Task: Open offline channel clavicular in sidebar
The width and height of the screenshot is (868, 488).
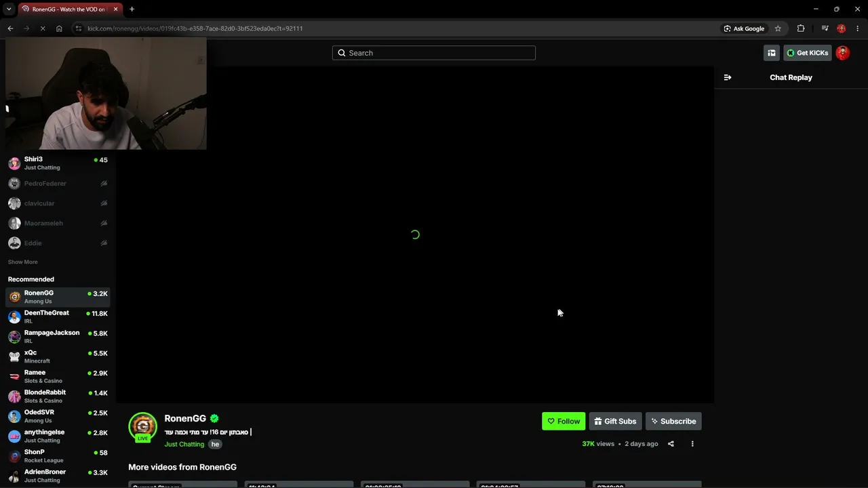Action: [x=58, y=203]
